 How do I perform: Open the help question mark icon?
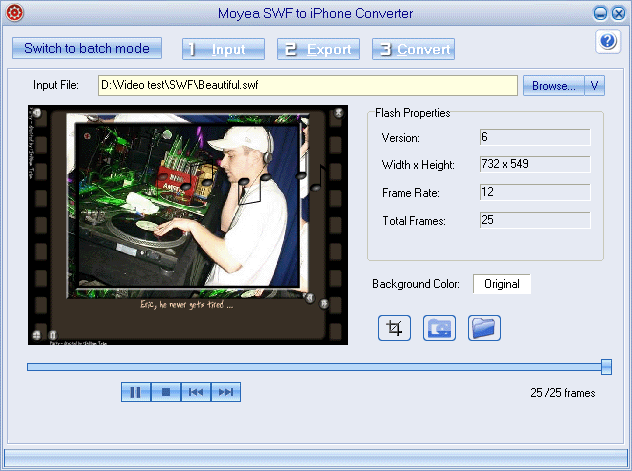[608, 41]
